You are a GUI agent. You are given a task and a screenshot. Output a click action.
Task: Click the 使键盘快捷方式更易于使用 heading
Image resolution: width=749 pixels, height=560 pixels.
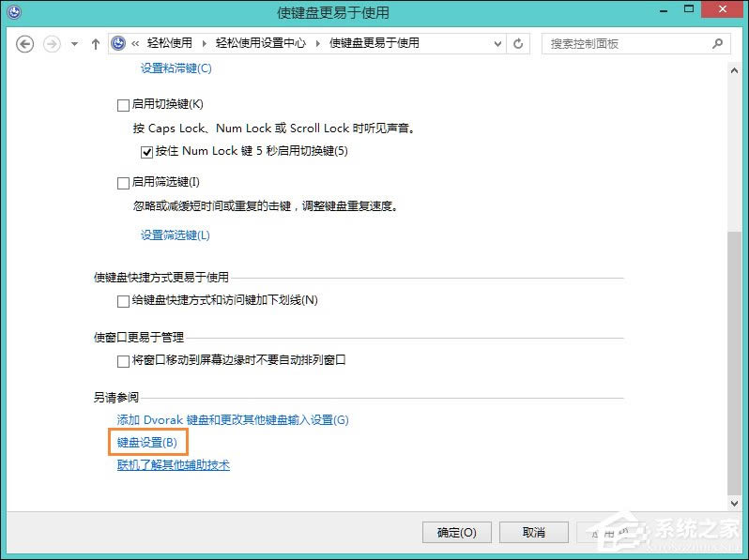[161, 277]
